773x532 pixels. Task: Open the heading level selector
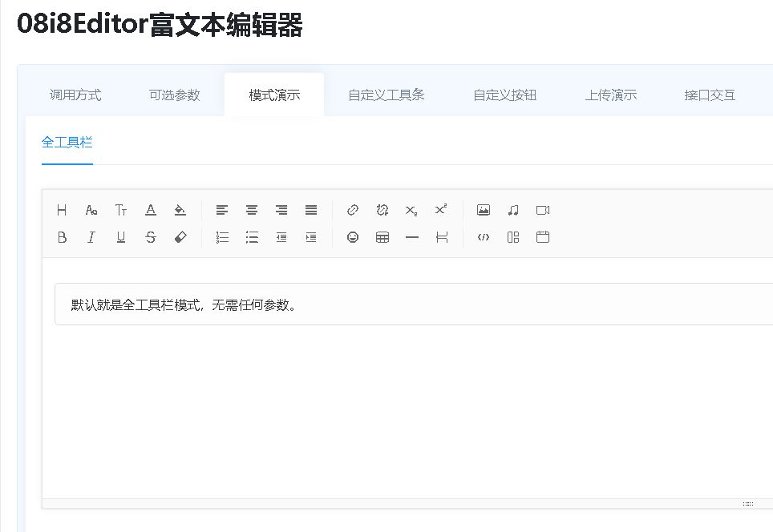click(62, 210)
